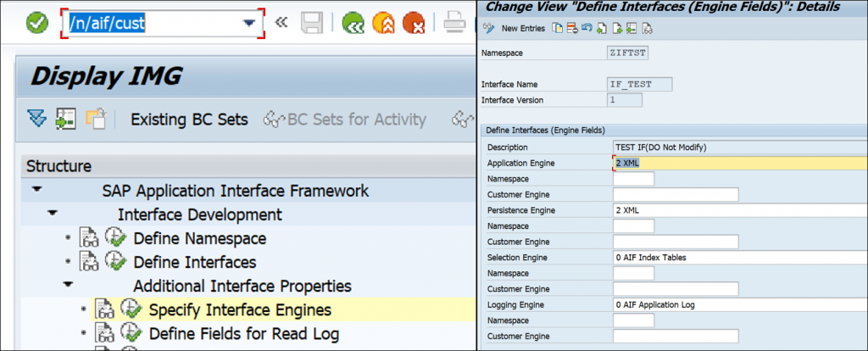Screen dimensions: 868x351
Task: Click Customer Engine field under Selection Engine
Action: (676, 289)
